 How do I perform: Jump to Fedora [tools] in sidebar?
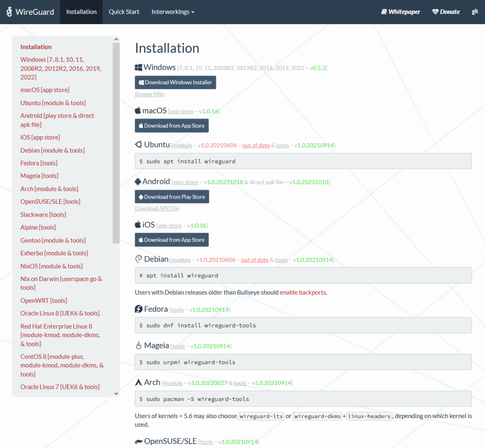click(39, 163)
